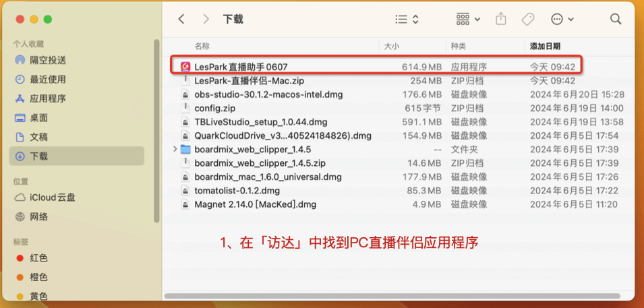Image resolution: width=644 pixels, height=308 pixels.
Task: Click the tomatolist-0.1.2.dmg file icon
Action: pos(186,191)
